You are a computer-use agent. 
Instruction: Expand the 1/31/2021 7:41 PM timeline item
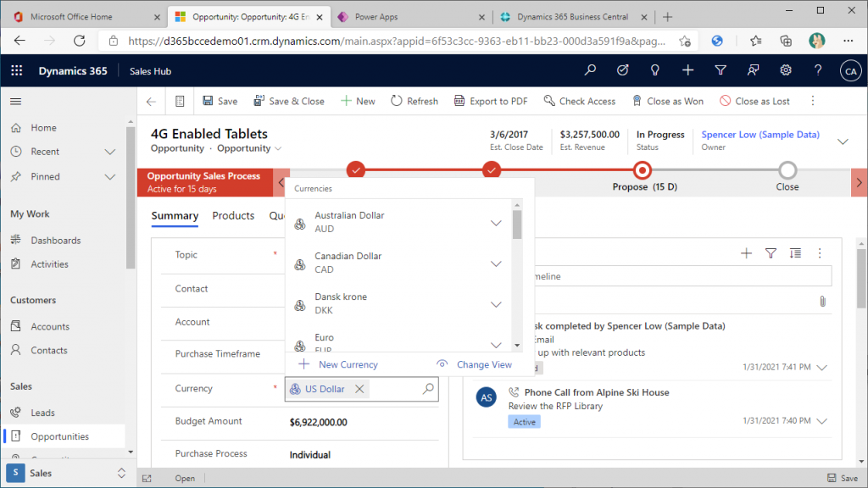click(x=822, y=368)
